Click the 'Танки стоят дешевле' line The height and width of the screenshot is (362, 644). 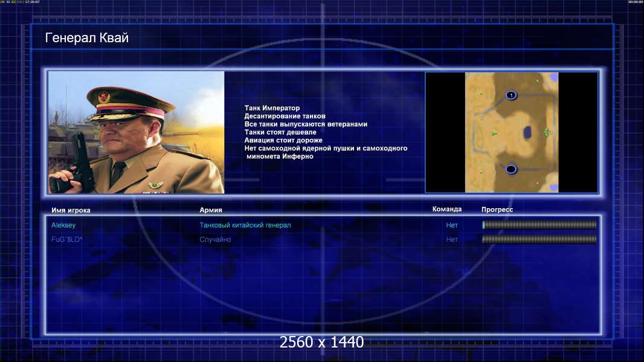[x=280, y=132]
